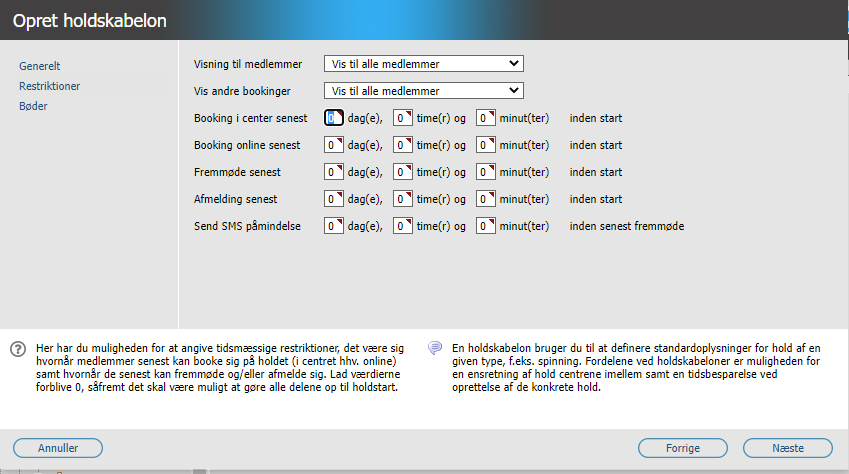849x474 pixels.
Task: Focus the Booking i center senest hours field
Action: click(x=402, y=118)
